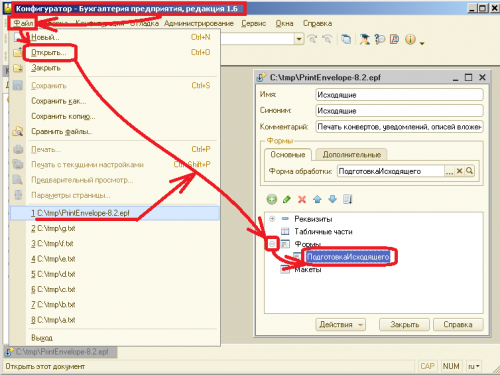Click the find previous toolbar icon
Viewport: 500px width, 375px height.
coord(312,39)
